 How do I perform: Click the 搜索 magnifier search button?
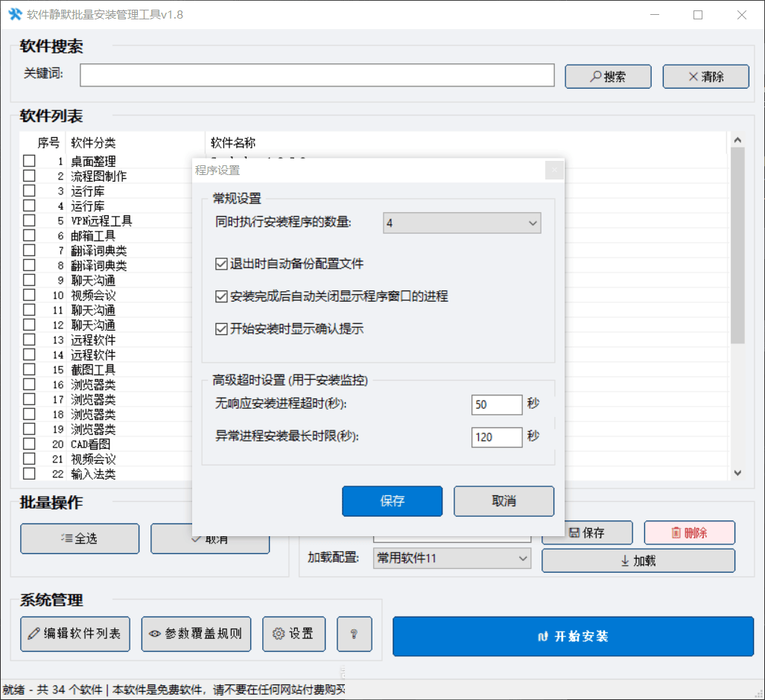click(607, 76)
